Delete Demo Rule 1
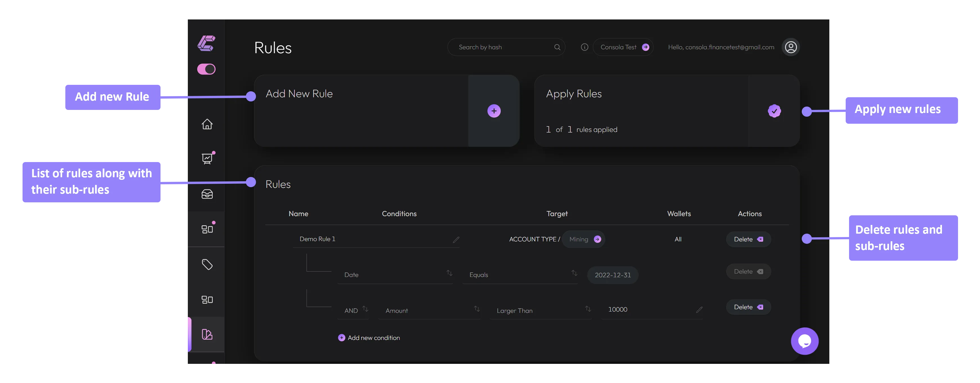Viewport: 980px width, 383px height. pos(748,239)
